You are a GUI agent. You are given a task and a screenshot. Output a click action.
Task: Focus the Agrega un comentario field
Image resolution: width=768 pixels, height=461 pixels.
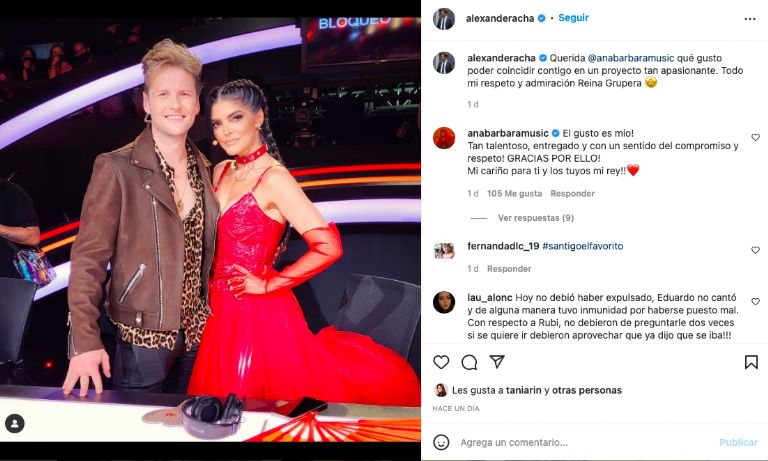coord(583,442)
